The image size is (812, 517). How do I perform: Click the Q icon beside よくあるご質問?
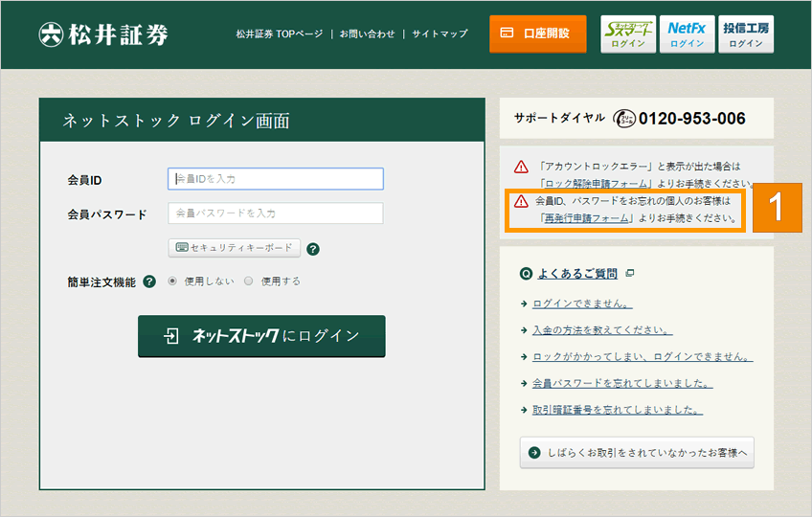[x=526, y=274]
